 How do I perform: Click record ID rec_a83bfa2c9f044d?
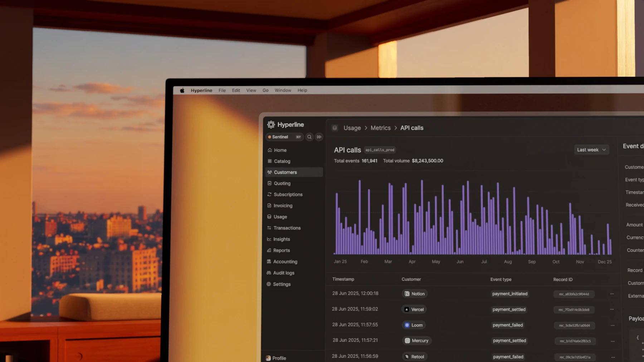[x=574, y=294]
